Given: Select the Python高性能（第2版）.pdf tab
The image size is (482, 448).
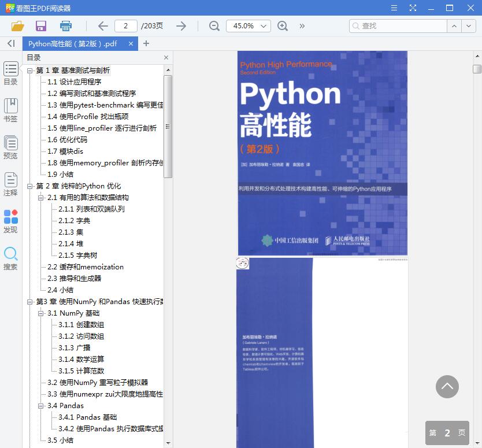Looking at the screenshot, I should (x=75, y=43).
